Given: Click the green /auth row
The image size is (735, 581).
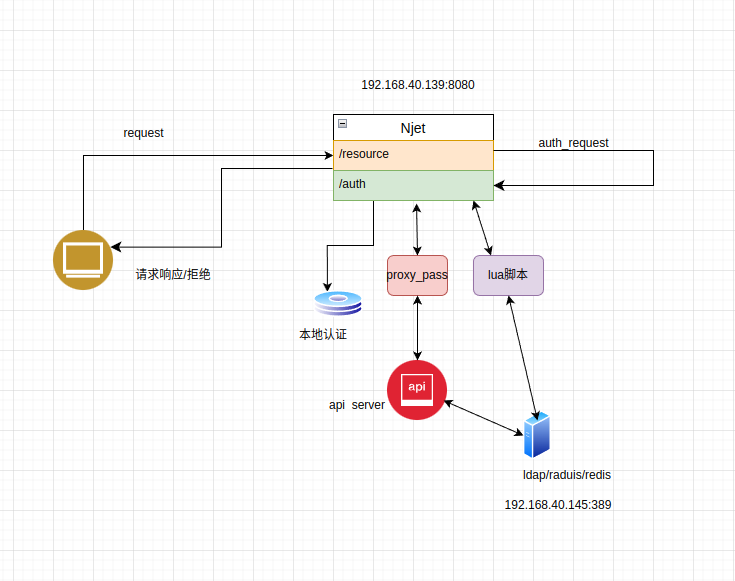Looking at the screenshot, I should [413, 185].
